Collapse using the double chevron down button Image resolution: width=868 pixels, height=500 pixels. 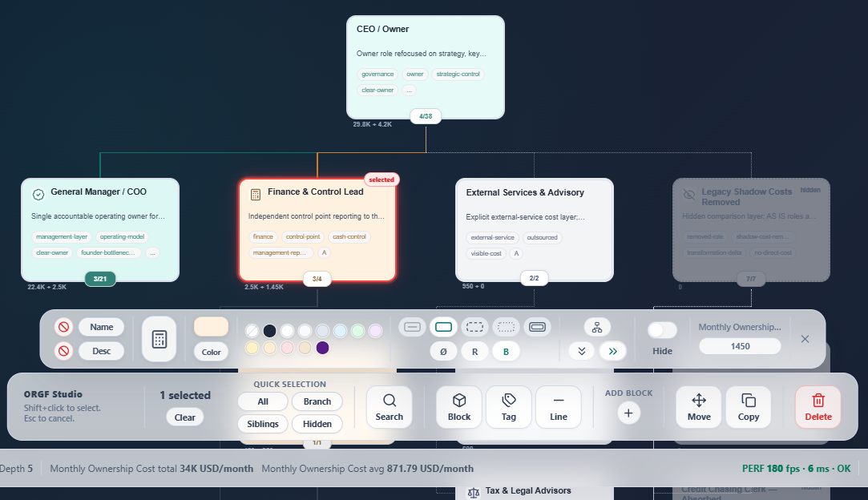pyautogui.click(x=582, y=351)
